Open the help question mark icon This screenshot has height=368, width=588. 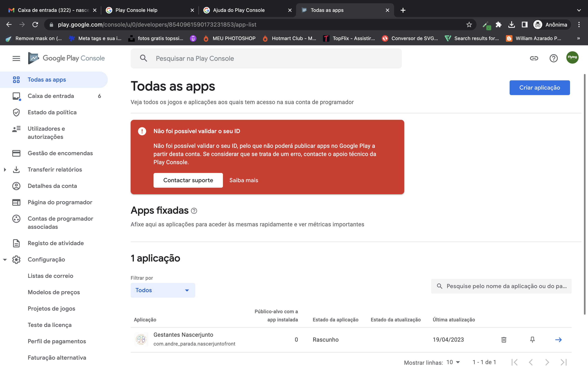553,58
